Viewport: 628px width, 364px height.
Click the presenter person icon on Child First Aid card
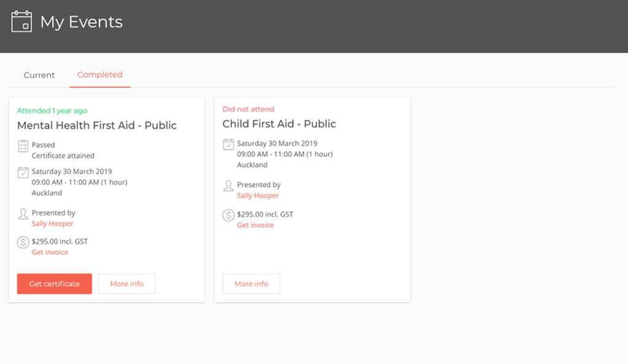(228, 186)
